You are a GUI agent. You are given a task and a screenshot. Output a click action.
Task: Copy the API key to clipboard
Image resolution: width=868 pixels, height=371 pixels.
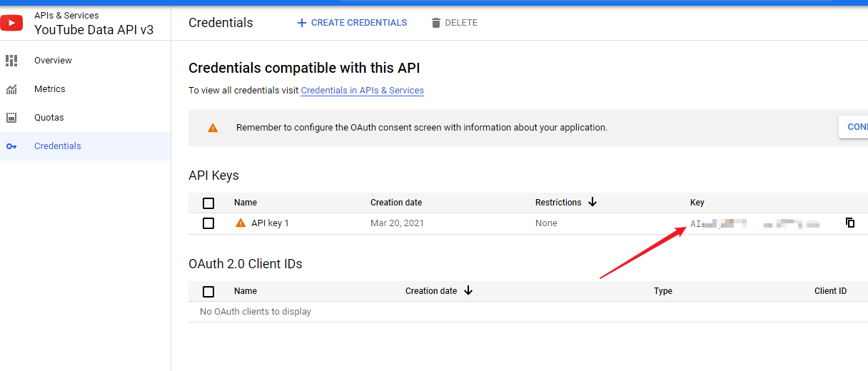850,223
